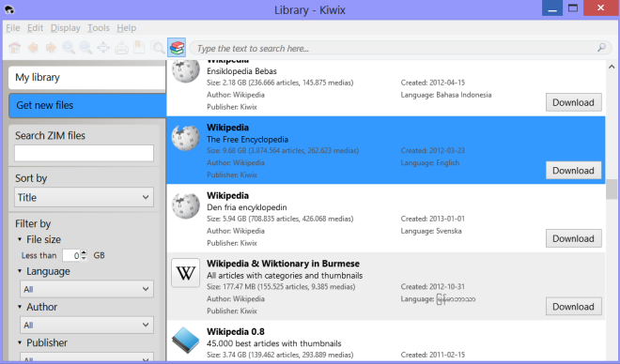
Task: Click the Zoom out magnifier icon
Action: 85,48
